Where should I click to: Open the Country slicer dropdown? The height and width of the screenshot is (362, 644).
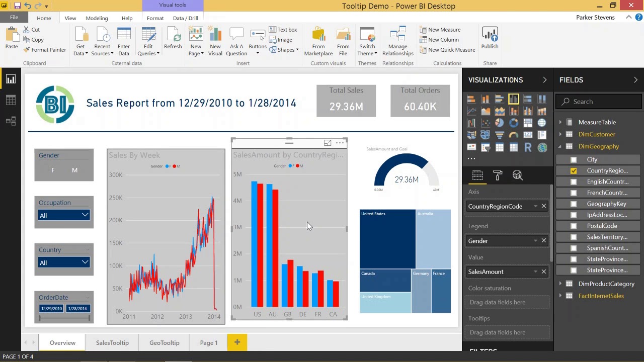(x=64, y=262)
